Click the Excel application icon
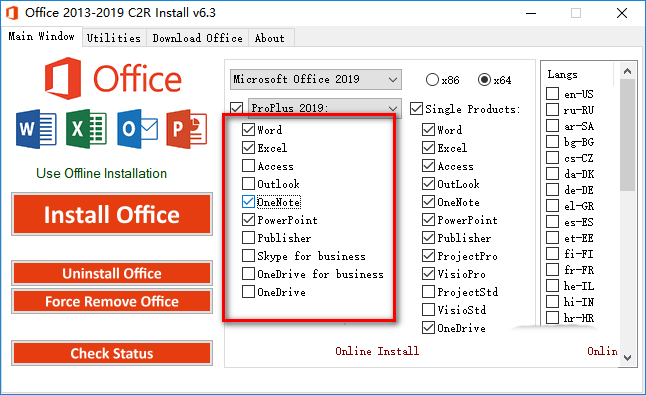The width and height of the screenshot is (646, 395). tap(86, 129)
